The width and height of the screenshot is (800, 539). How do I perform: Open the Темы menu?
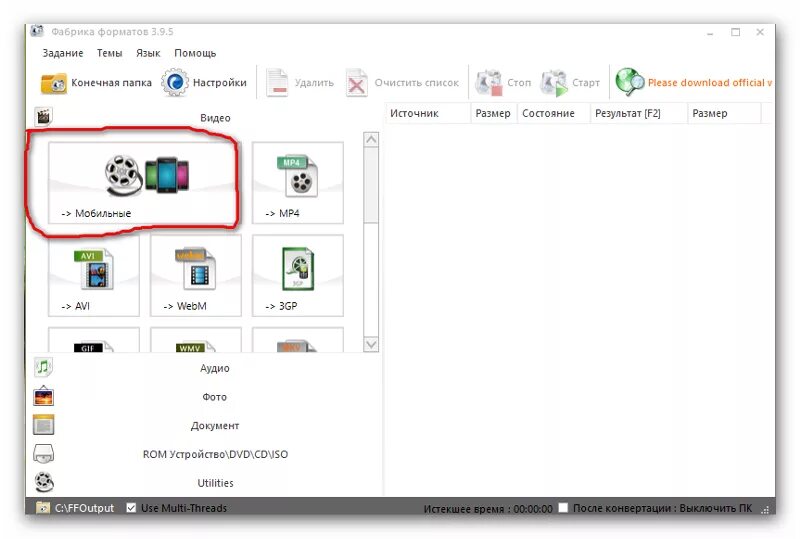[110, 53]
